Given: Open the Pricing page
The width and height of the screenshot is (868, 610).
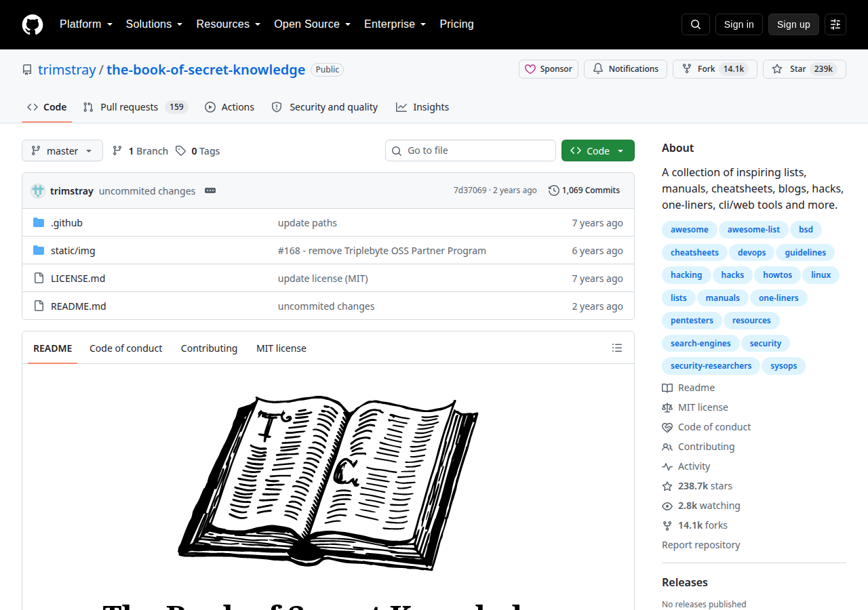Looking at the screenshot, I should [x=456, y=24].
